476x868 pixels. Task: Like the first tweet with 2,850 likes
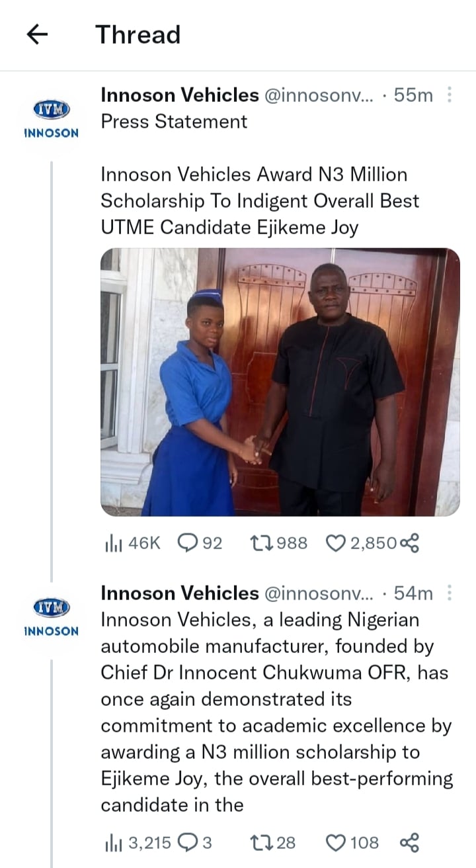pyautogui.click(x=337, y=543)
